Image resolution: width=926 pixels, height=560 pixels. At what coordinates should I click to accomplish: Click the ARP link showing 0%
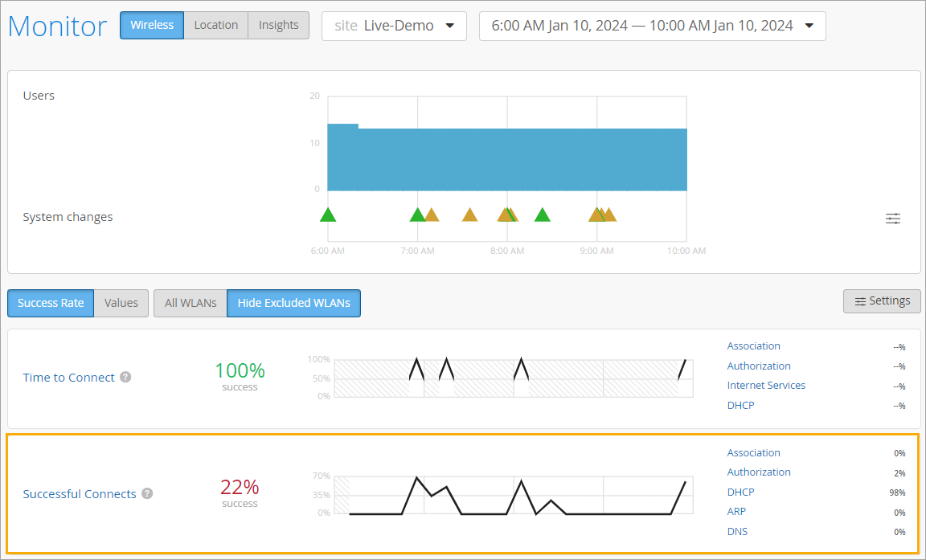(736, 511)
